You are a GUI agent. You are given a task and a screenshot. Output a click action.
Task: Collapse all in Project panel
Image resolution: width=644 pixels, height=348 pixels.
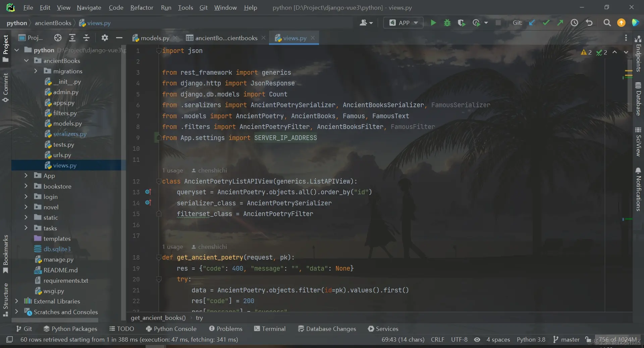click(x=86, y=38)
